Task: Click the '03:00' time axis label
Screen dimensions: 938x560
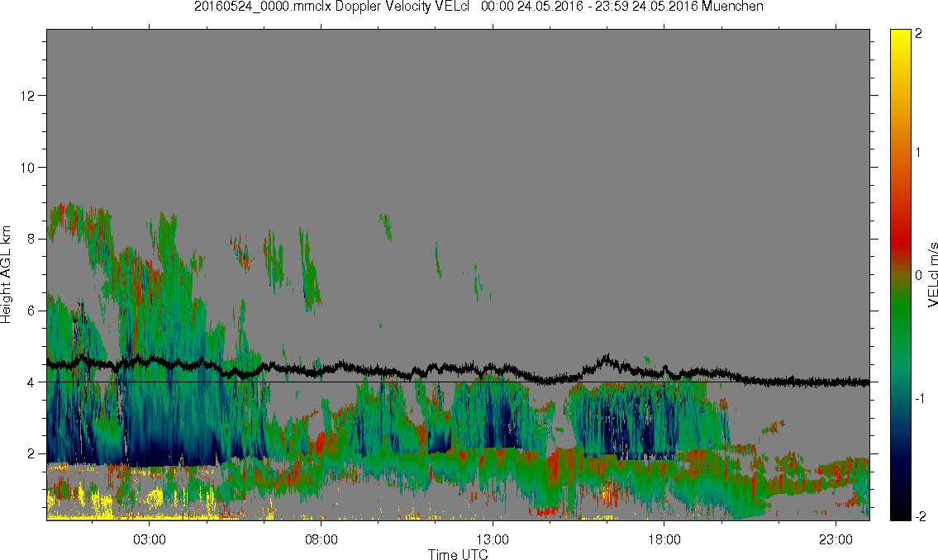Action: click(x=150, y=539)
